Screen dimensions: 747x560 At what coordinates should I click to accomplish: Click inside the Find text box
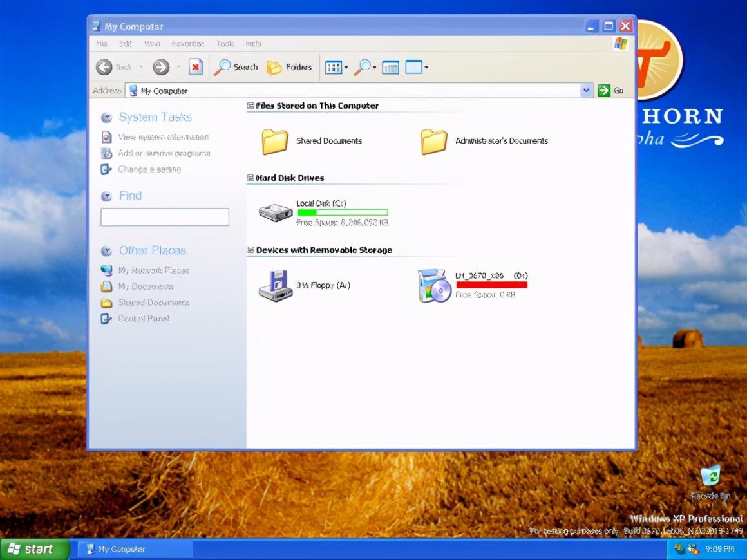(x=165, y=217)
